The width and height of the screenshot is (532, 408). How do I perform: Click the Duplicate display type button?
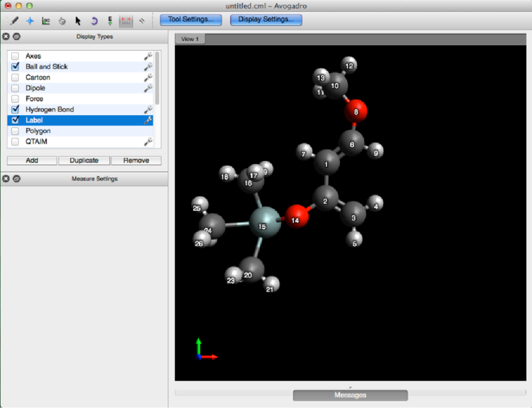84,160
